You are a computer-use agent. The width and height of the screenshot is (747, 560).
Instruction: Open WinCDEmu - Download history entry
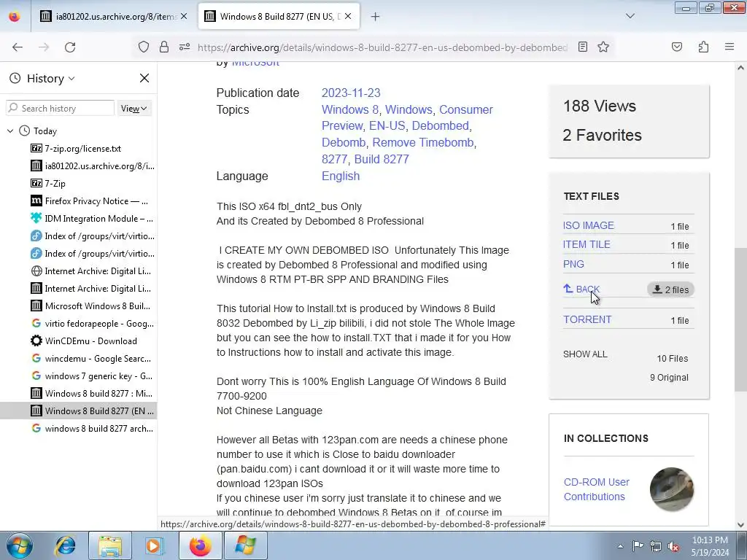click(85, 341)
